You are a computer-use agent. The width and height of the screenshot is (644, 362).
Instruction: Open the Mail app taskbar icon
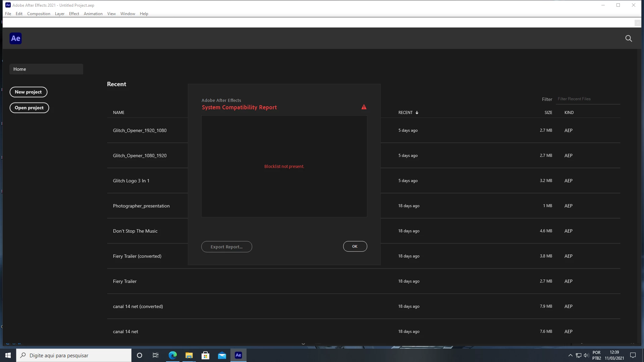[x=222, y=355]
